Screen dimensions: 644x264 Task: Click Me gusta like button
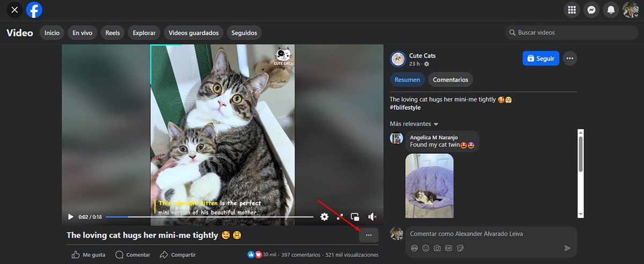89,255
